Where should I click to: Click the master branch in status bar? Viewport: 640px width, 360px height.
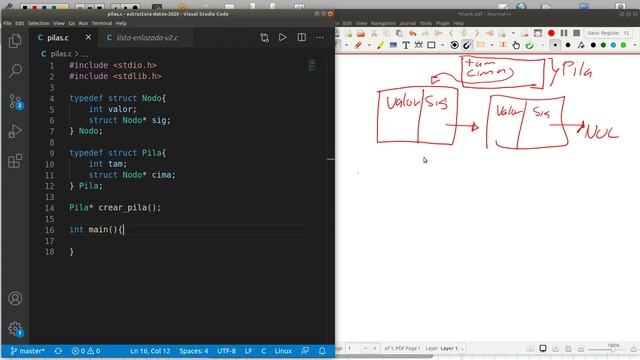point(27,351)
